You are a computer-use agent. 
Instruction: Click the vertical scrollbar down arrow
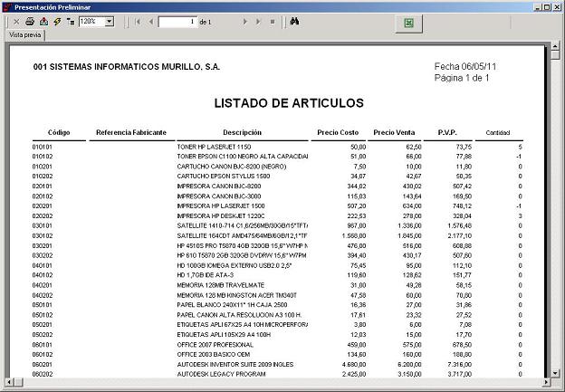(555, 373)
